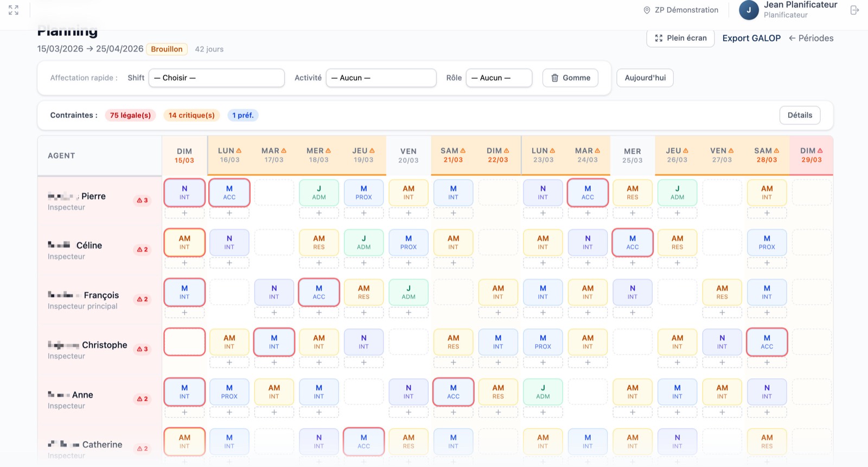Image resolution: width=868 pixels, height=467 pixels.
Task: Click Christophe's warning badge showing 3
Action: (x=142, y=349)
